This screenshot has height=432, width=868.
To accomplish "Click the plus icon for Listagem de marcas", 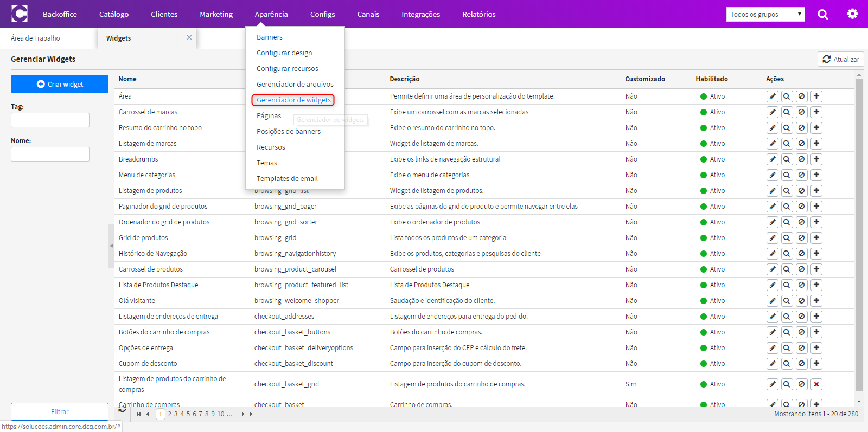I will click(816, 144).
